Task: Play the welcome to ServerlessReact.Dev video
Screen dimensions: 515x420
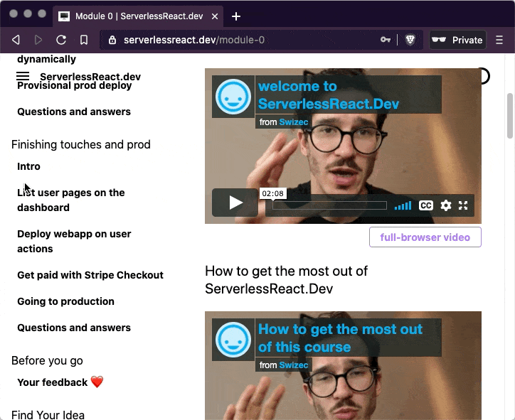Action: tap(235, 203)
